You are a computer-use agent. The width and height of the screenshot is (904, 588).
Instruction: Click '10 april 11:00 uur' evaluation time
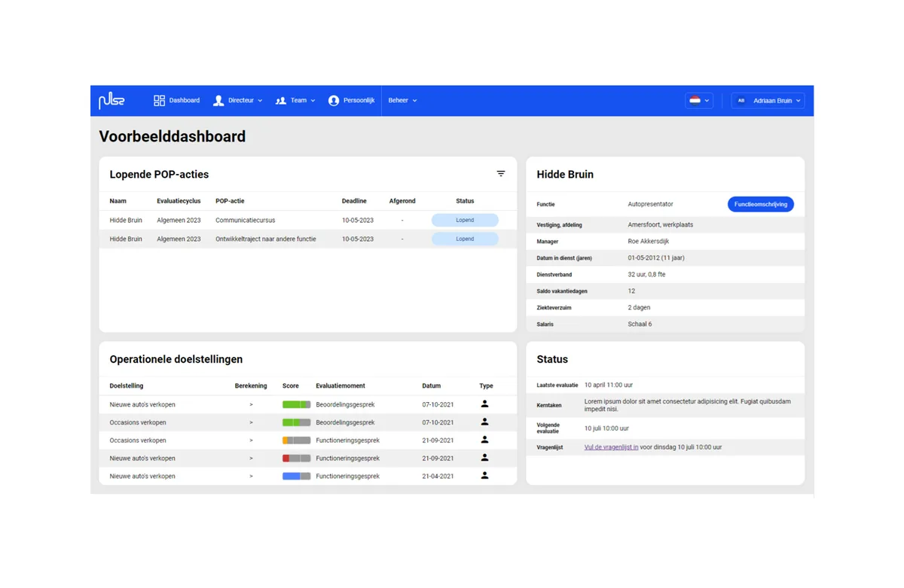tap(609, 385)
